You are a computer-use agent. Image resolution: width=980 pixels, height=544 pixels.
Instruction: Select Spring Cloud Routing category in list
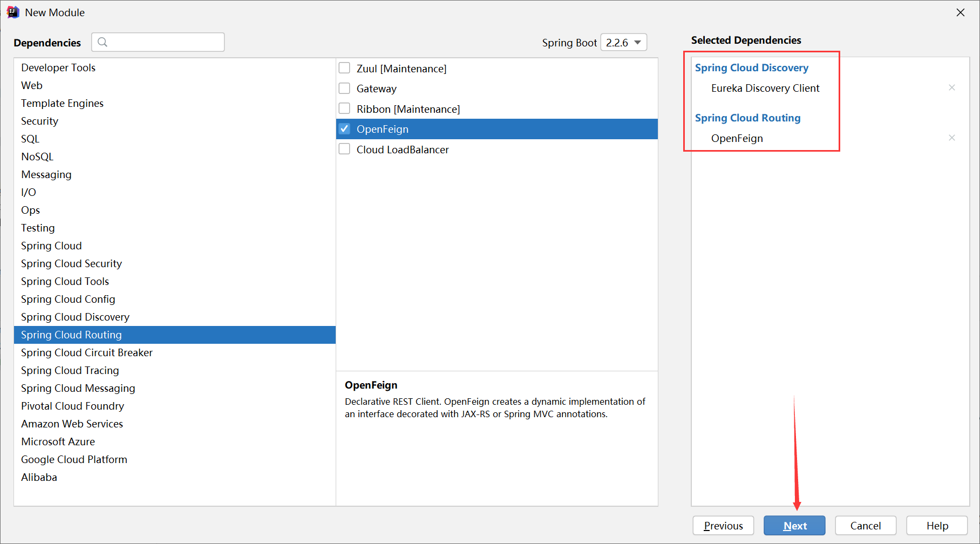(x=175, y=335)
